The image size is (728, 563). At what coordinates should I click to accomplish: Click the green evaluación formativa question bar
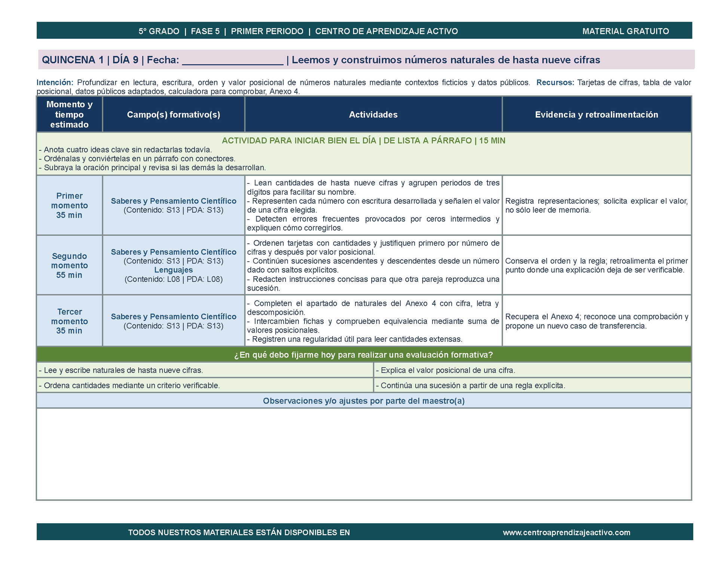pyautogui.click(x=364, y=354)
